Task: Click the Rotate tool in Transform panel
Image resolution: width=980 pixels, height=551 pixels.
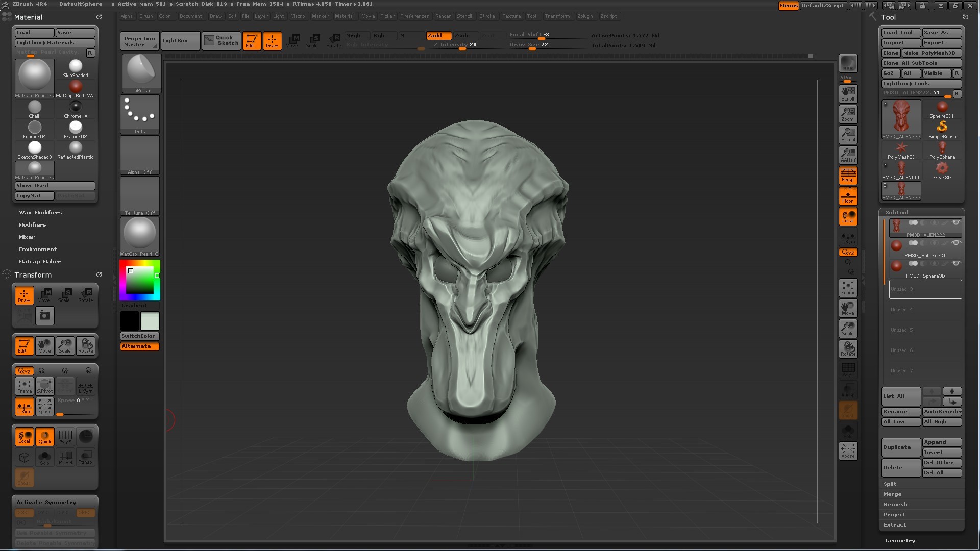Action: 86,295
